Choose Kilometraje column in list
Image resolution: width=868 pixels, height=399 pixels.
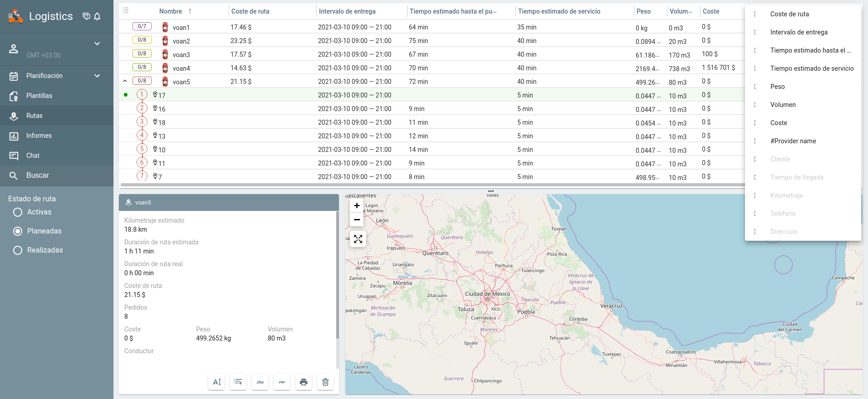(786, 195)
